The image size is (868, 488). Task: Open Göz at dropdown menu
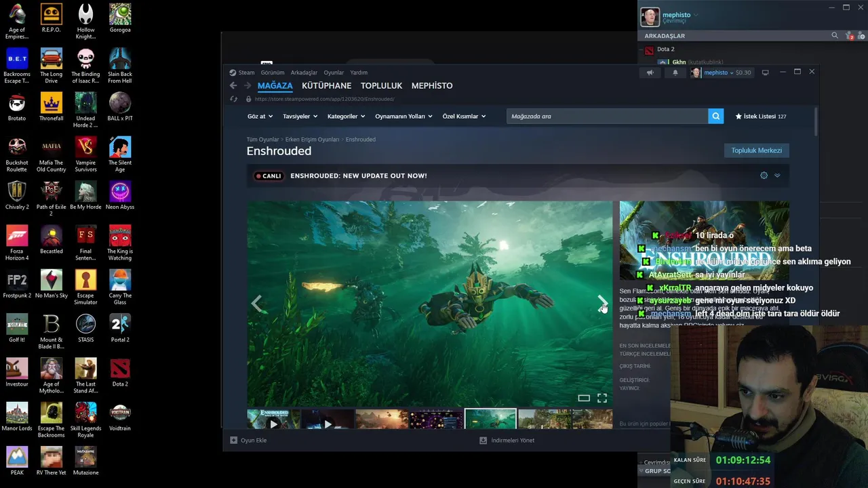260,116
